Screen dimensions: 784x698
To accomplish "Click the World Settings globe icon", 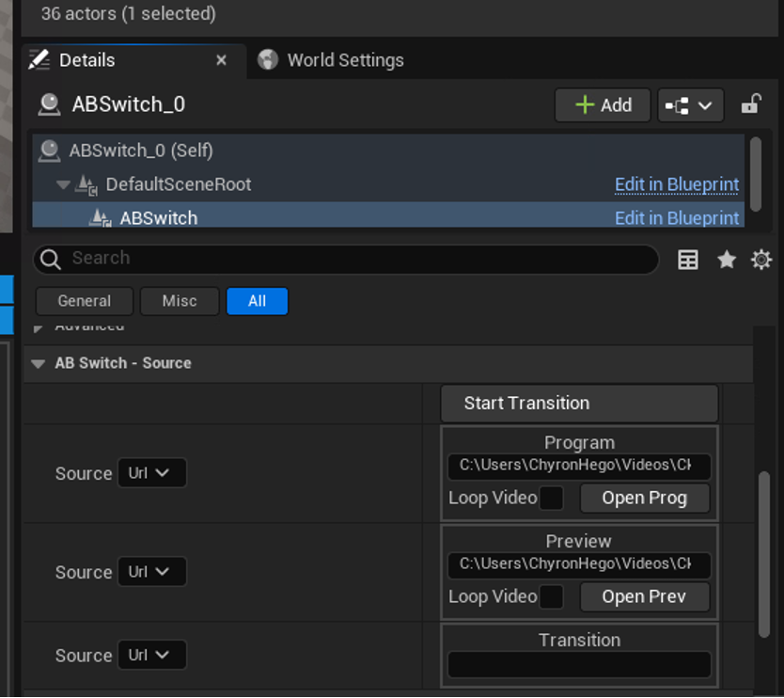I will point(268,60).
